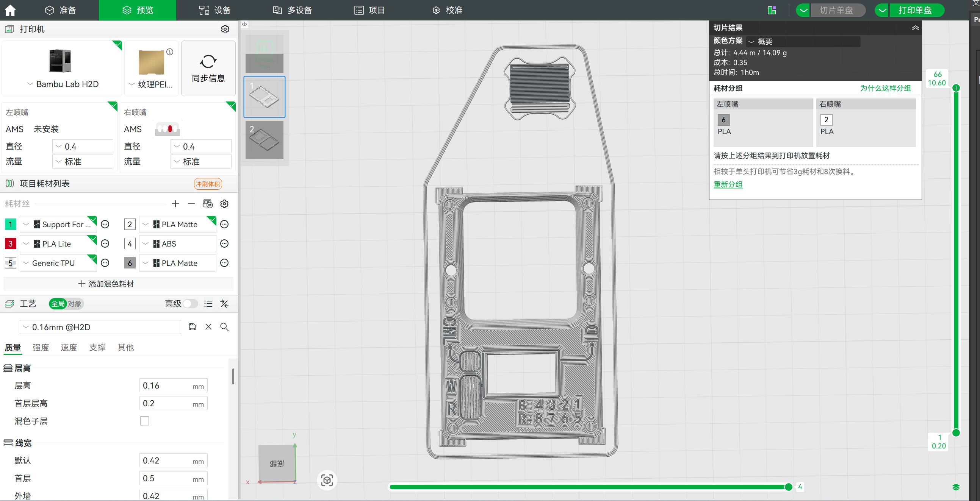Switch process scope to Object

click(75, 304)
